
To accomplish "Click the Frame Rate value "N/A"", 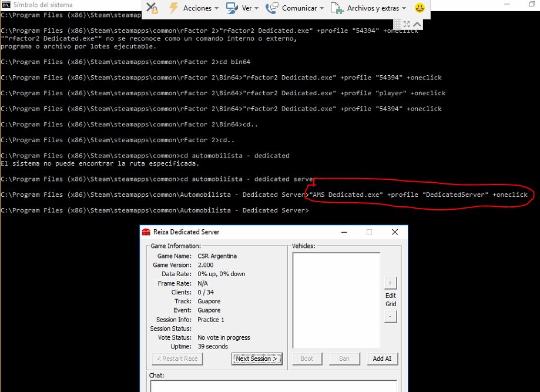I will [203, 283].
